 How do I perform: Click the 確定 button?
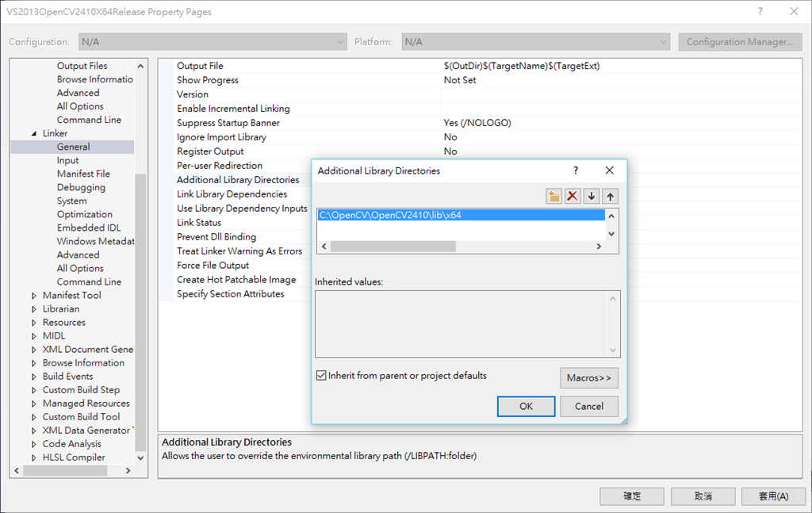(632, 496)
